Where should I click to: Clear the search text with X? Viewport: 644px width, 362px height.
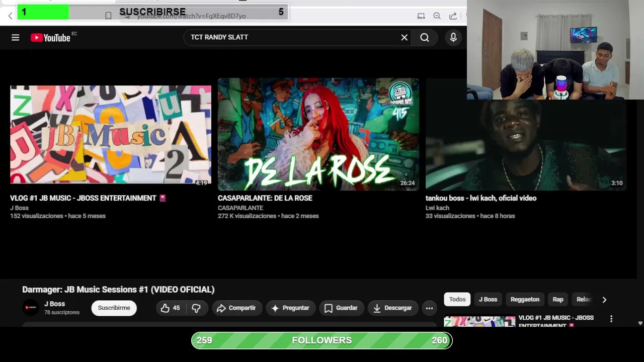[x=405, y=37]
